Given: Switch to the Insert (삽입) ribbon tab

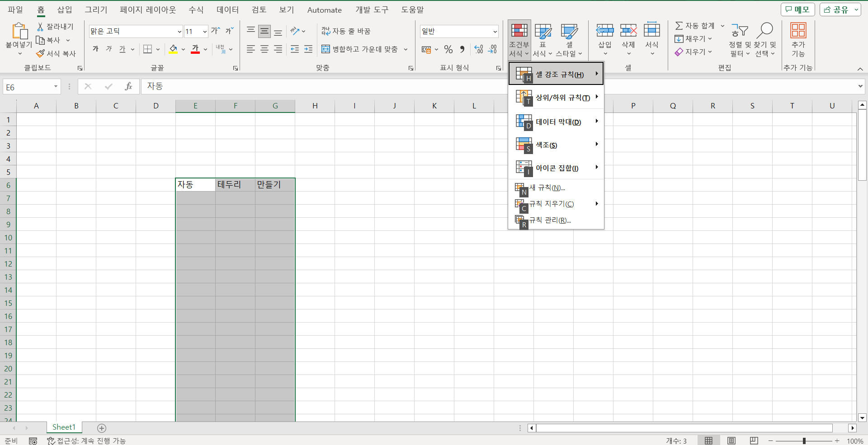Looking at the screenshot, I should tap(65, 9).
